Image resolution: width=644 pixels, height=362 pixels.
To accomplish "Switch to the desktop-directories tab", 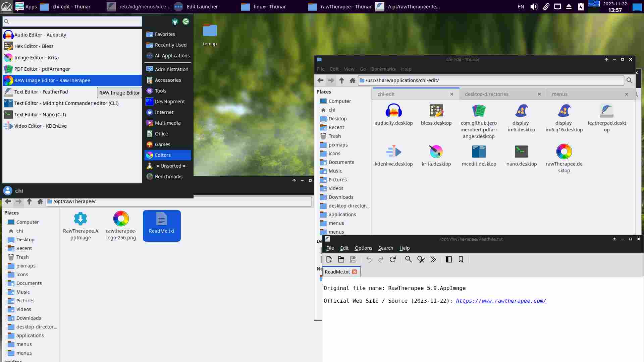I will (x=486, y=94).
